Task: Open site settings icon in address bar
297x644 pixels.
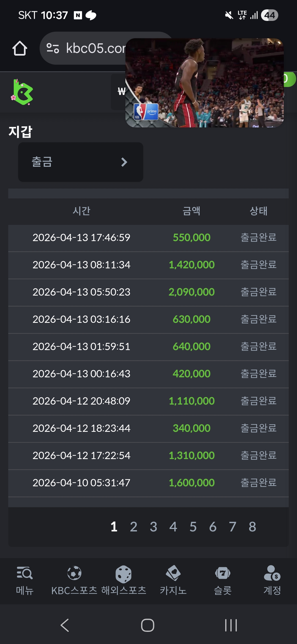Action: click(x=53, y=48)
